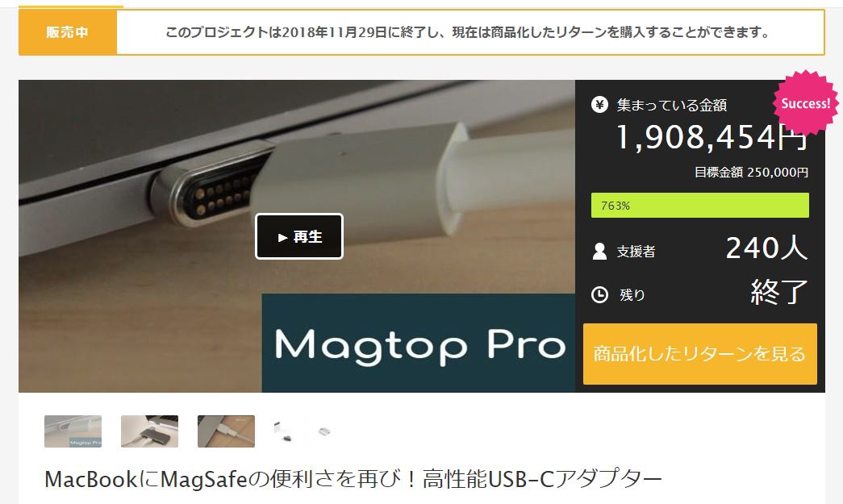Click the 終了 remaining status
The height and width of the screenshot is (504, 843).
(x=779, y=292)
